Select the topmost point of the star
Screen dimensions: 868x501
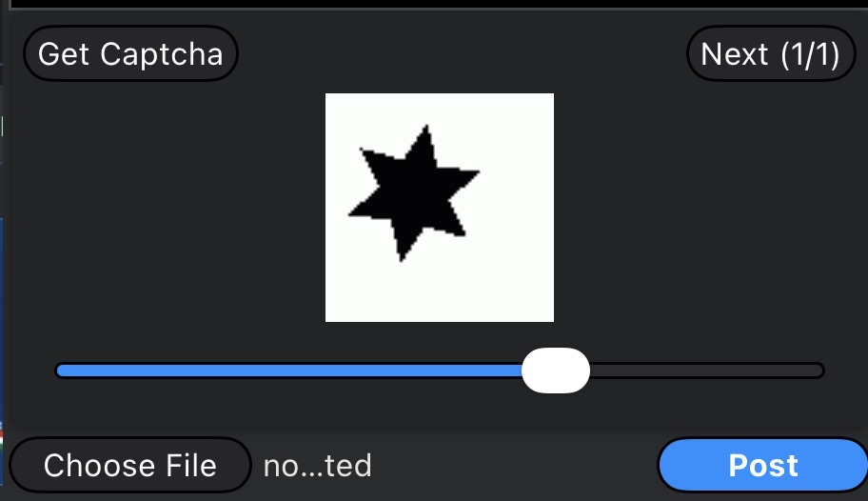coord(426,128)
